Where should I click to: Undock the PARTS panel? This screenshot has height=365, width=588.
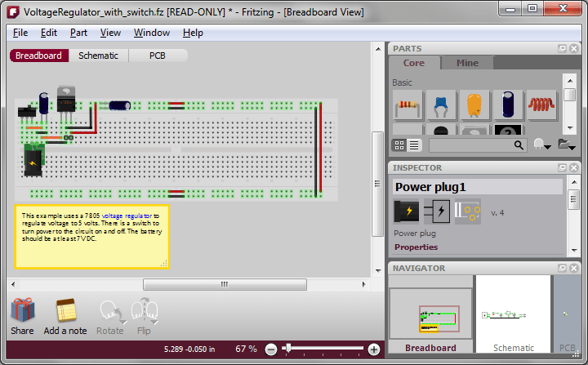pos(562,48)
